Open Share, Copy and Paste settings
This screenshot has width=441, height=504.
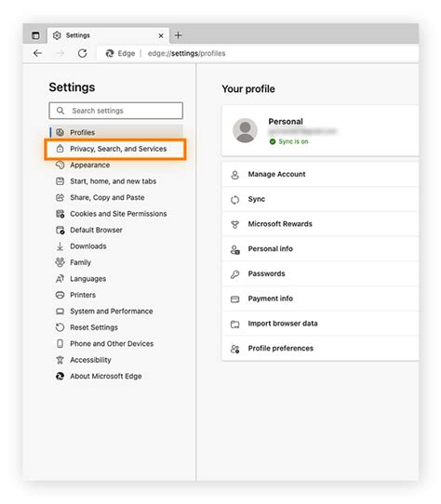[107, 197]
